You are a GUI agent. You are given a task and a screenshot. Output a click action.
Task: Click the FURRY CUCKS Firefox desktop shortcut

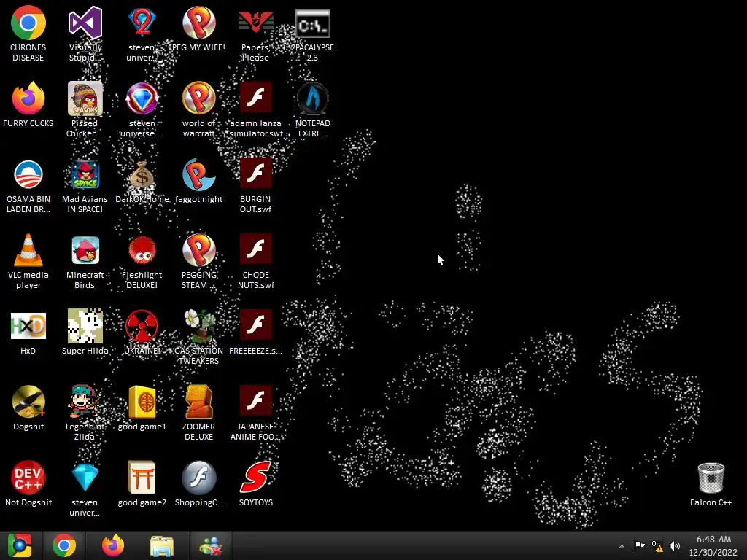coord(28,98)
